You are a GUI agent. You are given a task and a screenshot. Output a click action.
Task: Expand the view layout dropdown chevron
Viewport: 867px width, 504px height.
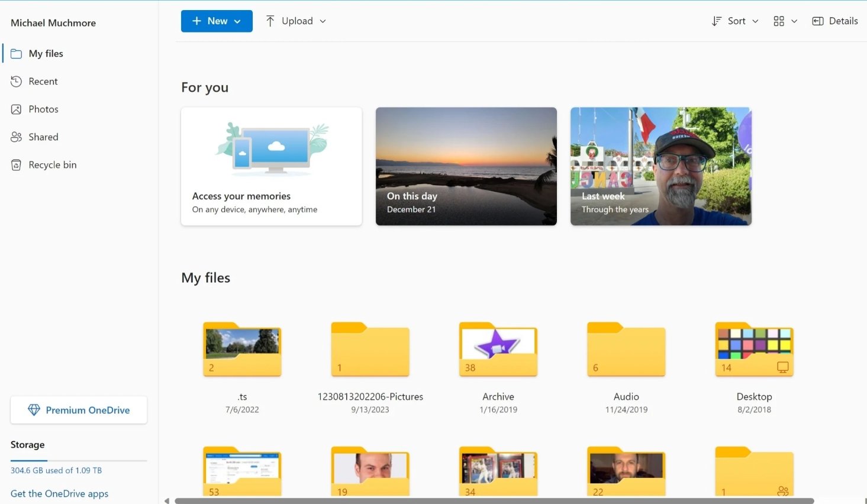[794, 21]
